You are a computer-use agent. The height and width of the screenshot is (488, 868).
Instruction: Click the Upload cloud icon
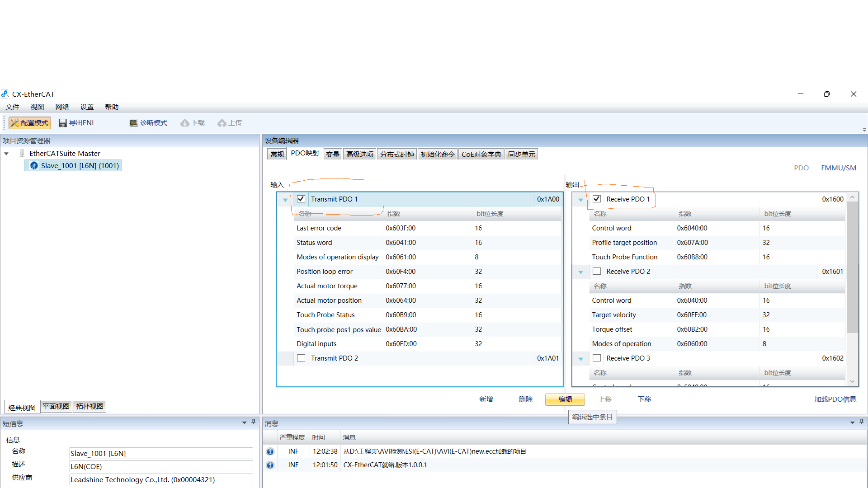click(x=222, y=123)
